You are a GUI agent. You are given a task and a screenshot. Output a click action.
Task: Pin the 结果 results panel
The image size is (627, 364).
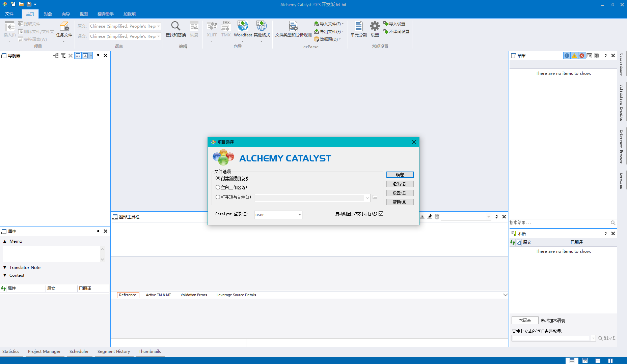click(605, 56)
